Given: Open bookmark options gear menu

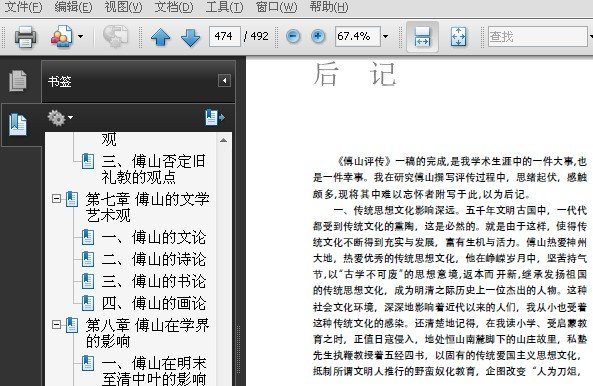Looking at the screenshot, I should tap(60, 118).
